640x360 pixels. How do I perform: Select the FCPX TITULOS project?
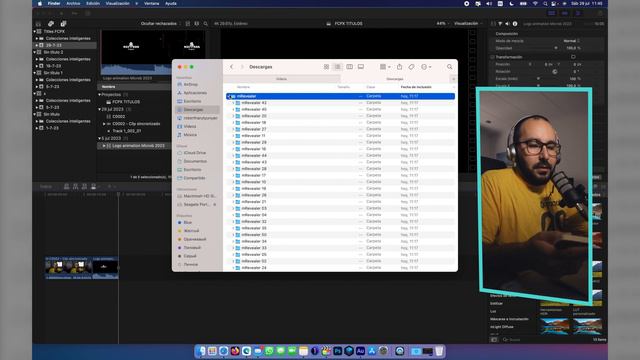pyautogui.click(x=126, y=102)
